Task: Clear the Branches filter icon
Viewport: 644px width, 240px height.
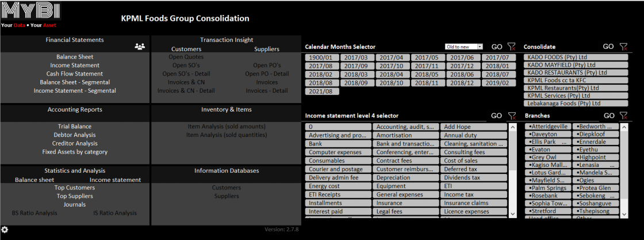Action: [624, 116]
